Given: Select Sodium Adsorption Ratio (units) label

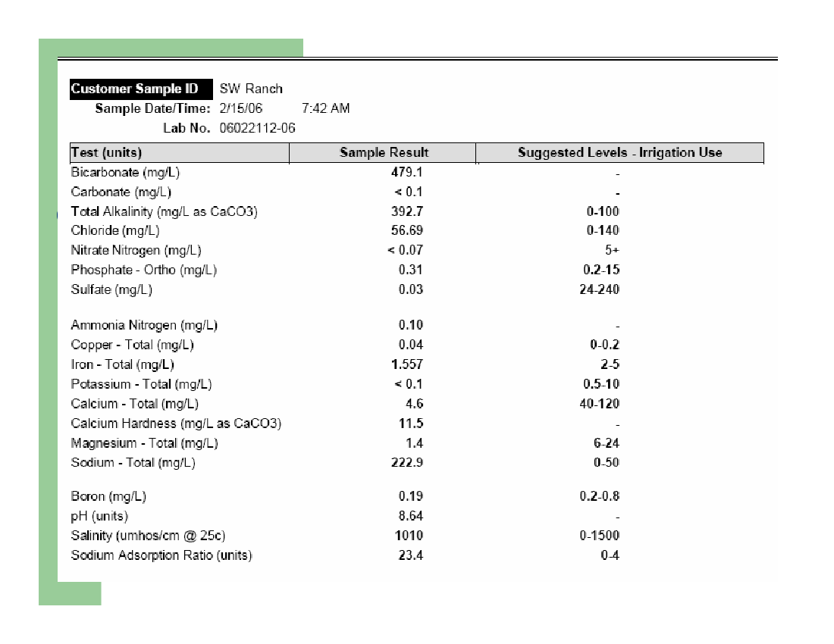Looking at the screenshot, I should pos(161,555).
